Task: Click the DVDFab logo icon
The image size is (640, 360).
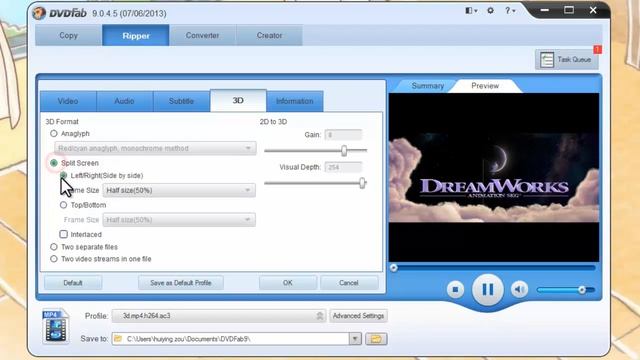Action: coord(39,13)
